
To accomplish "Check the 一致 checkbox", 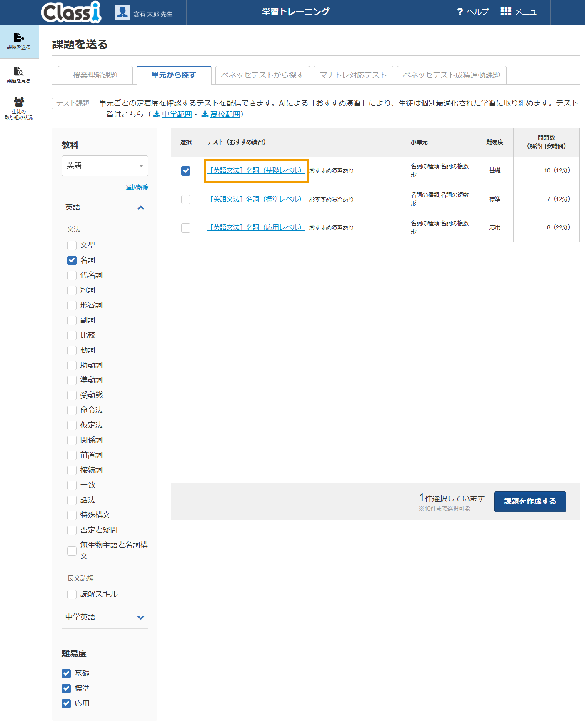I will point(72,485).
